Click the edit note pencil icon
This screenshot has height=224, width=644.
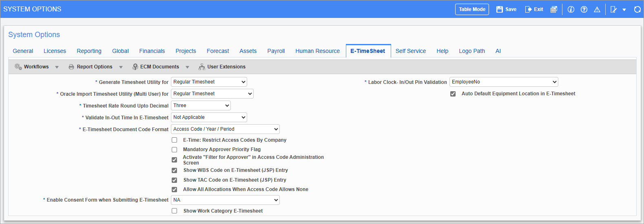[x=613, y=9]
